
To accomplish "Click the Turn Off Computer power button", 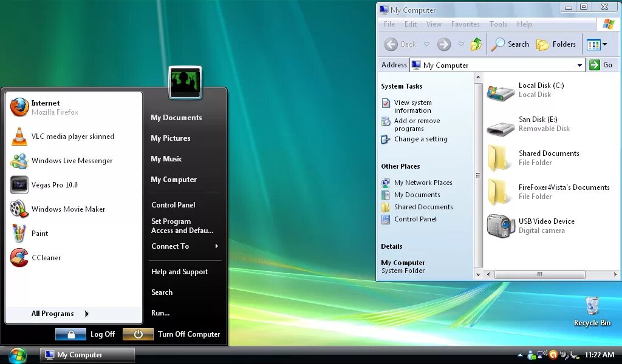I will (x=138, y=334).
